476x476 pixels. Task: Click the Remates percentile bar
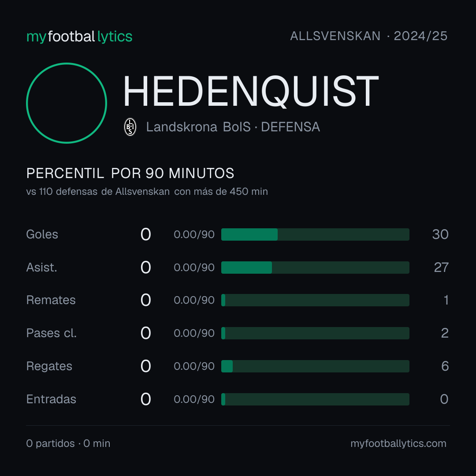315,300
